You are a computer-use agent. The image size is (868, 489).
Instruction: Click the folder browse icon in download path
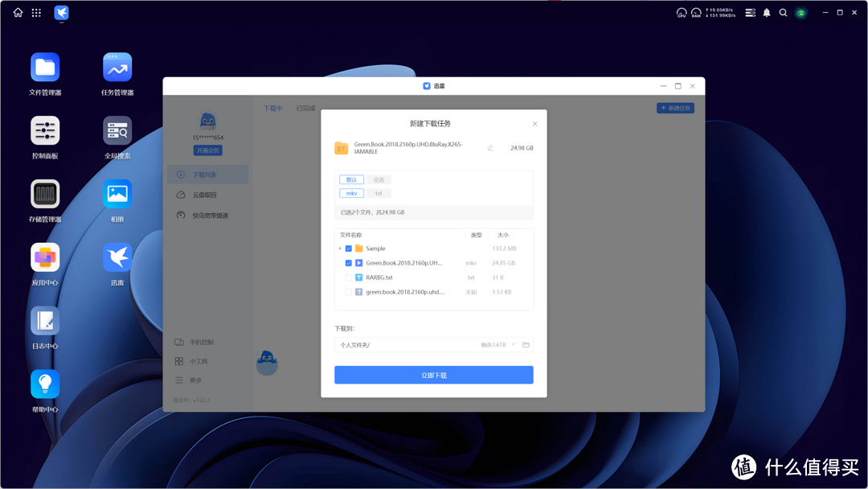coord(526,344)
